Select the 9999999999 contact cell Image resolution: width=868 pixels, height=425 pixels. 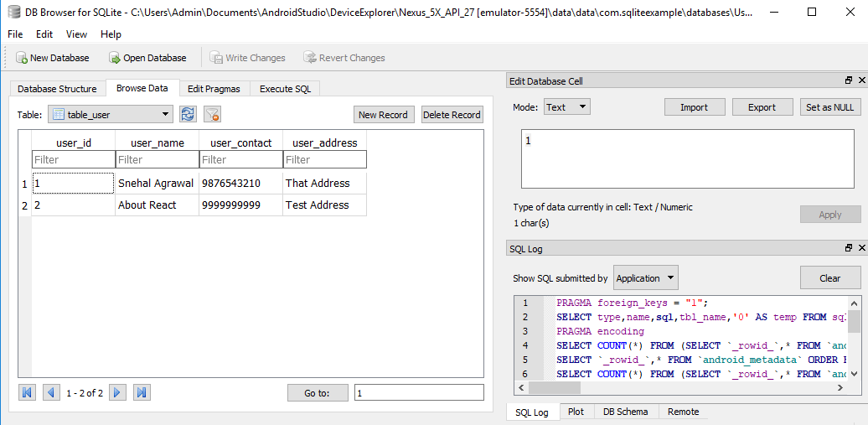click(240, 205)
